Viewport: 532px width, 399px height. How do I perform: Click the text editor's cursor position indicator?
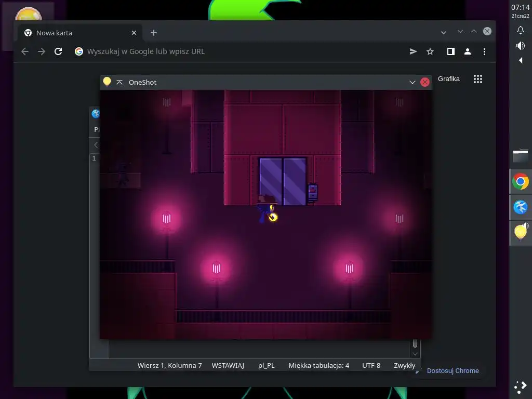pyautogui.click(x=169, y=365)
